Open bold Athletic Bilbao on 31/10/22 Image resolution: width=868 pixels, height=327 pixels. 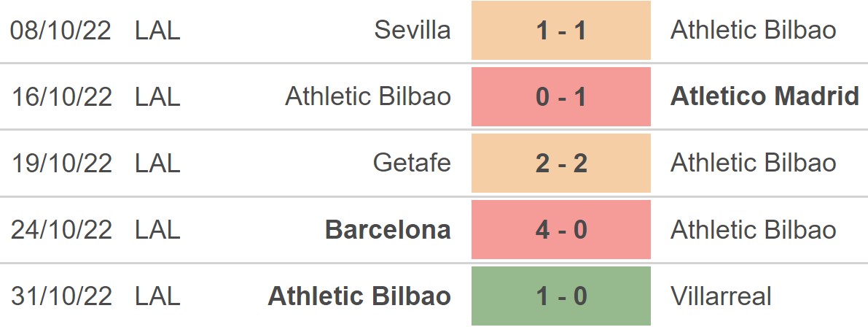[x=359, y=296]
